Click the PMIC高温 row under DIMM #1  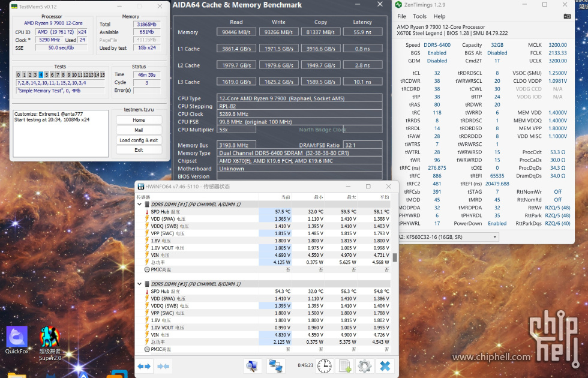coord(263,269)
